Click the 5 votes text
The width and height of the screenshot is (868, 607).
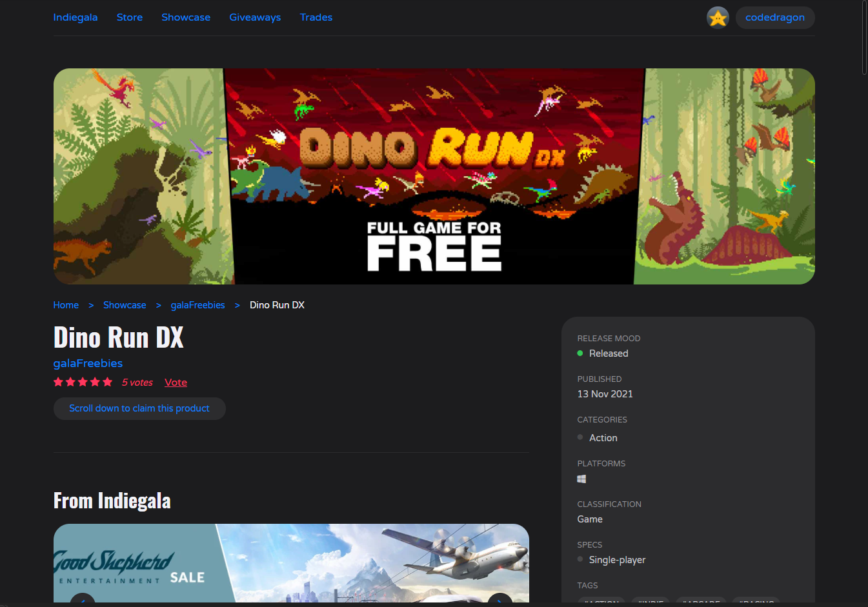[137, 383]
